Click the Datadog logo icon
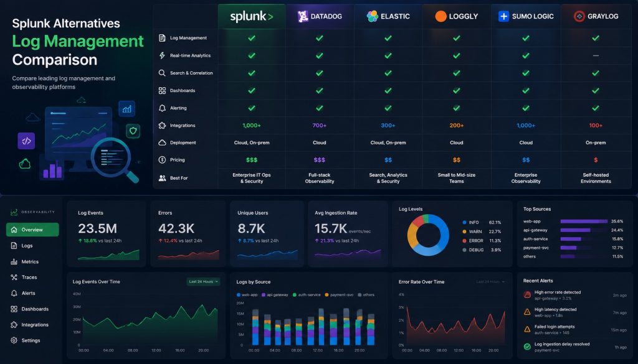The height and width of the screenshot is (364, 638). (x=303, y=16)
